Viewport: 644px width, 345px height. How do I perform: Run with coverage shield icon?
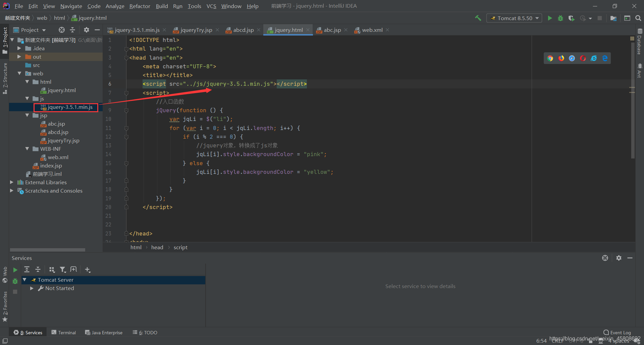(572, 18)
